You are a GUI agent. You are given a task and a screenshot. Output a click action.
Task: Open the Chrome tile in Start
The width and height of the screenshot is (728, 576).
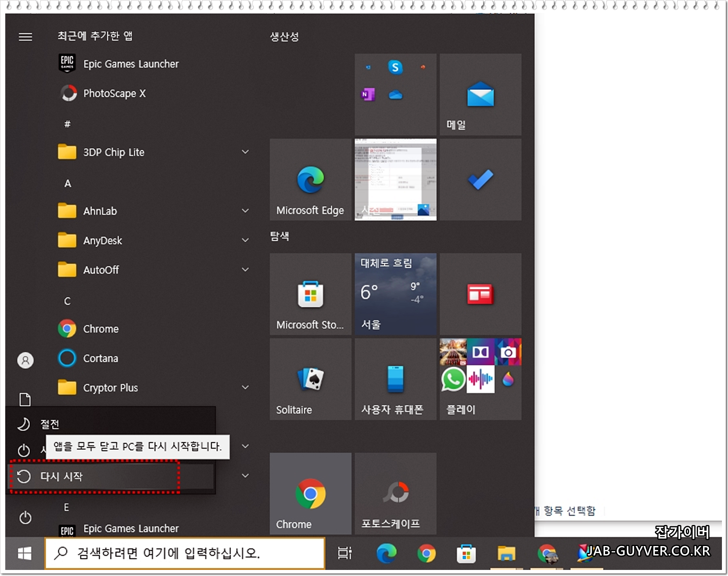(311, 493)
